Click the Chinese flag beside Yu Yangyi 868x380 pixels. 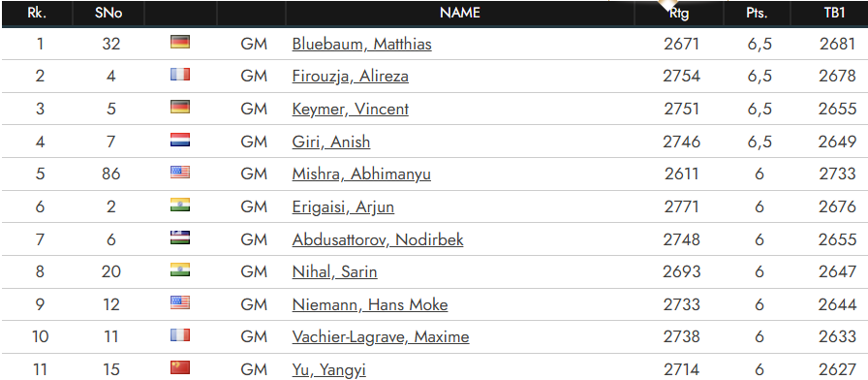coord(180,367)
